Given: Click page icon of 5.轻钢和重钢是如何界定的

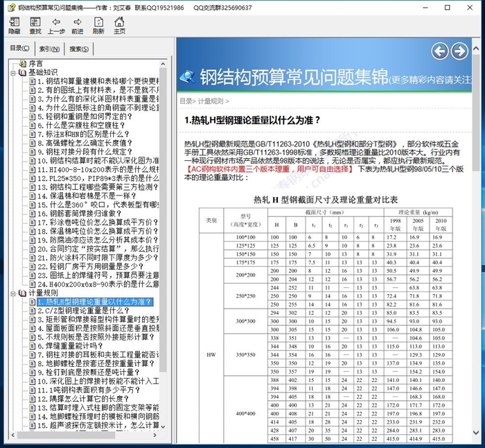Looking at the screenshot, I should 33,117.
